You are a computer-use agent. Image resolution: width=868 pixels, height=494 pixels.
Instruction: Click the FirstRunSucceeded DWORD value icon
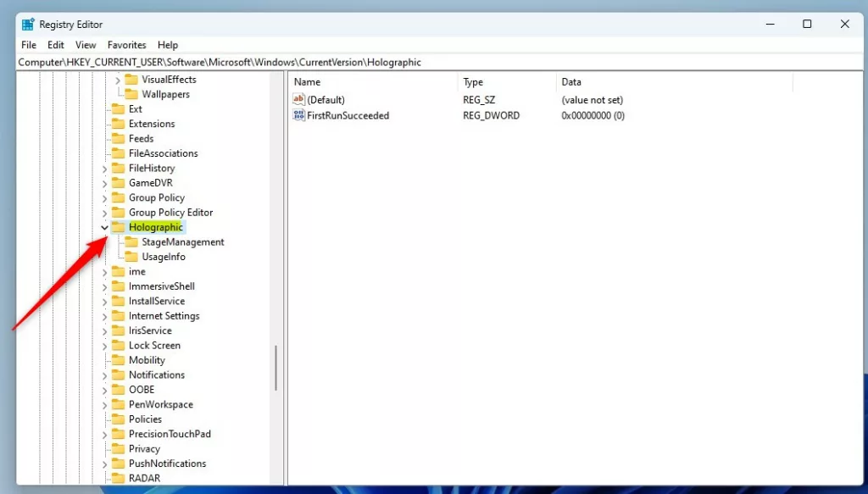point(299,115)
